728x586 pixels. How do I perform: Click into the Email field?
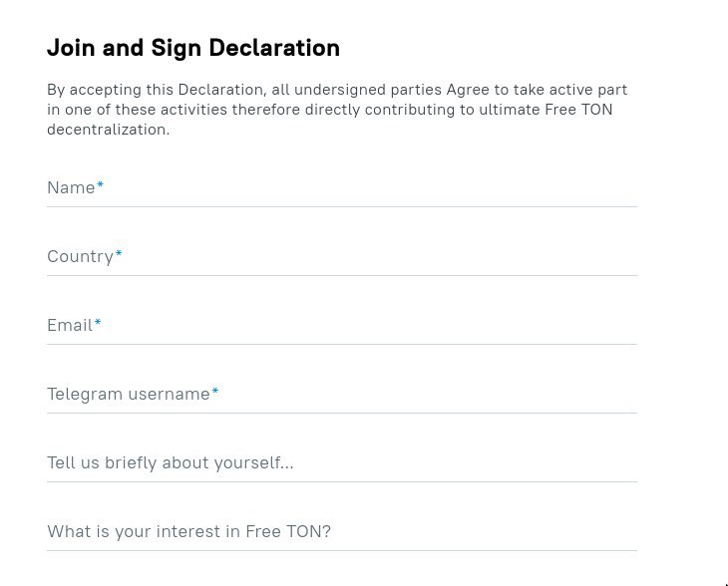(x=342, y=326)
